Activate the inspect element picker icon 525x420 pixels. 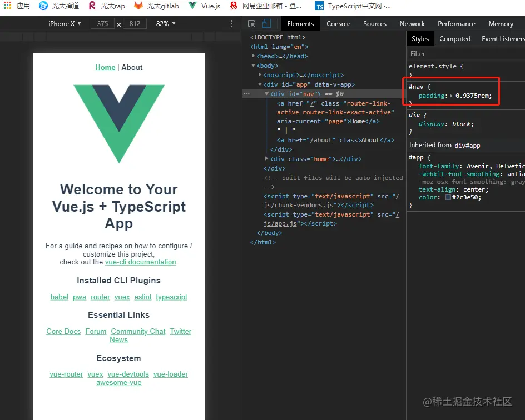(x=251, y=24)
